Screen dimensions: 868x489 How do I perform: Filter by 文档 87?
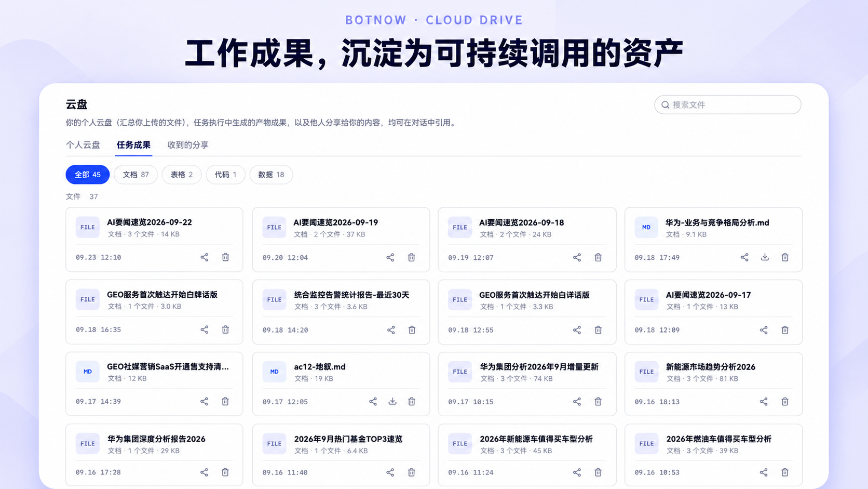pos(136,175)
